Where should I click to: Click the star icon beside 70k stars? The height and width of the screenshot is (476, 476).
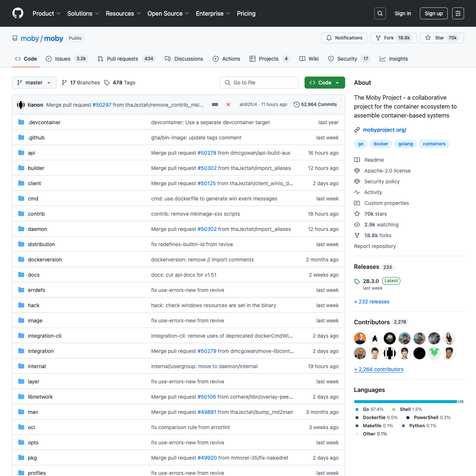tap(357, 214)
